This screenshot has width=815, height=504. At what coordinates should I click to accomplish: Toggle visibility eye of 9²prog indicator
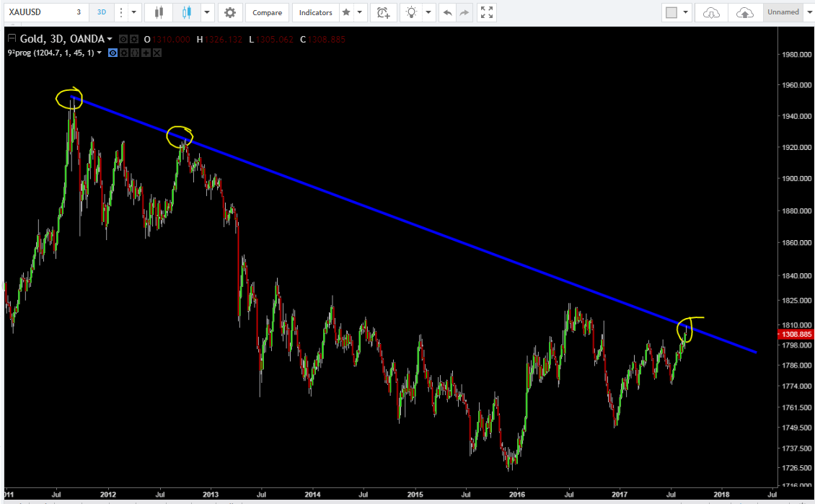point(113,53)
